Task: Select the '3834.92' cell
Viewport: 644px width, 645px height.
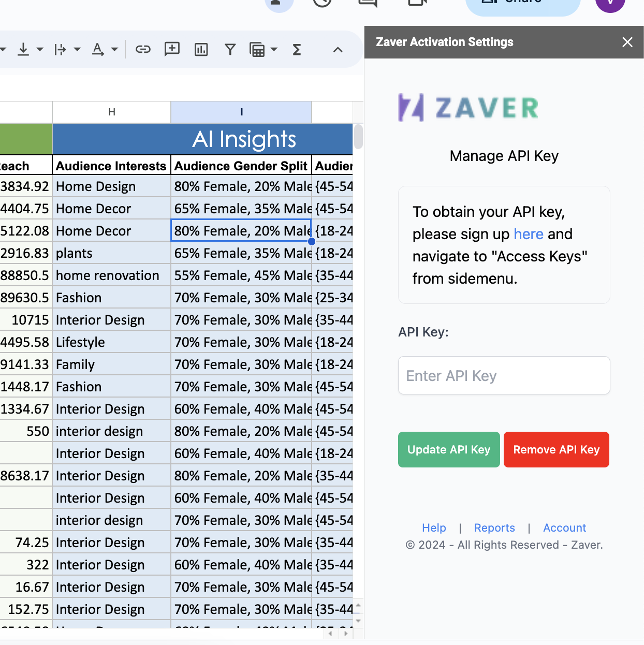Action: [x=26, y=186]
